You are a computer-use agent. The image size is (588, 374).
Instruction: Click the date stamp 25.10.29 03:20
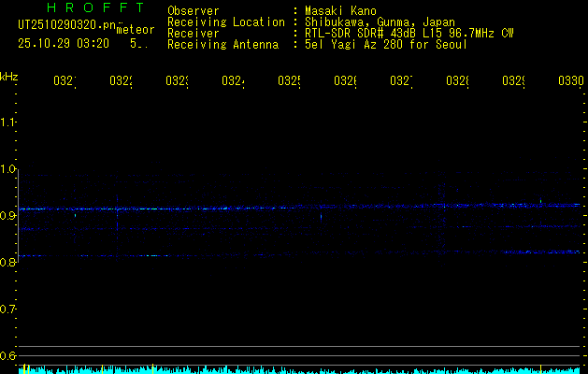pyautogui.click(x=64, y=43)
